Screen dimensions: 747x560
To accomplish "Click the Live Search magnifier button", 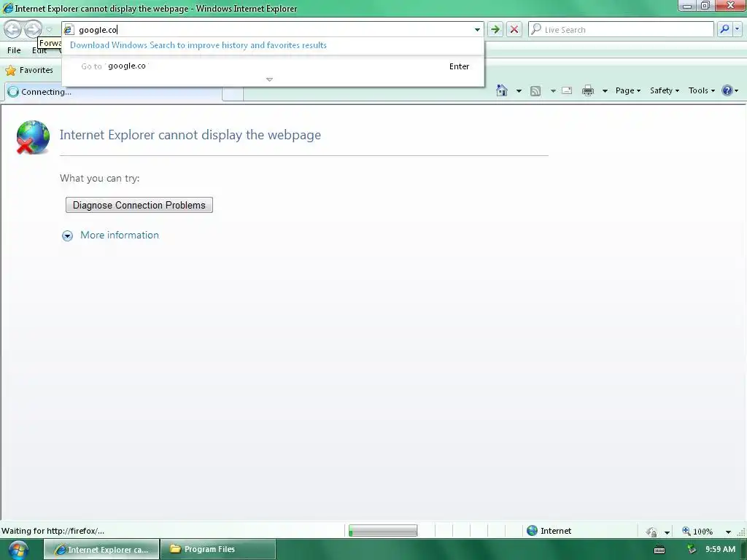I will pyautogui.click(x=724, y=29).
